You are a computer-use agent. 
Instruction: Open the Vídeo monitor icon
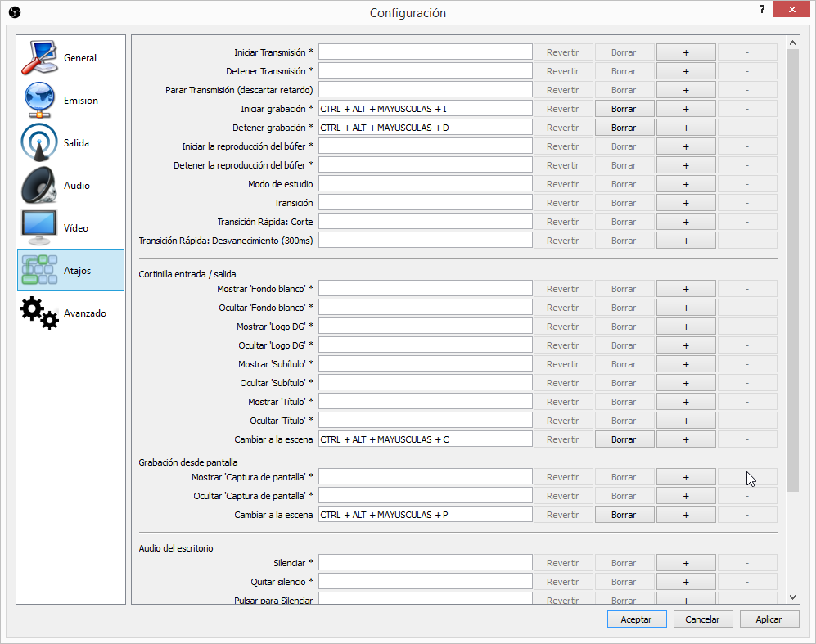(39, 227)
